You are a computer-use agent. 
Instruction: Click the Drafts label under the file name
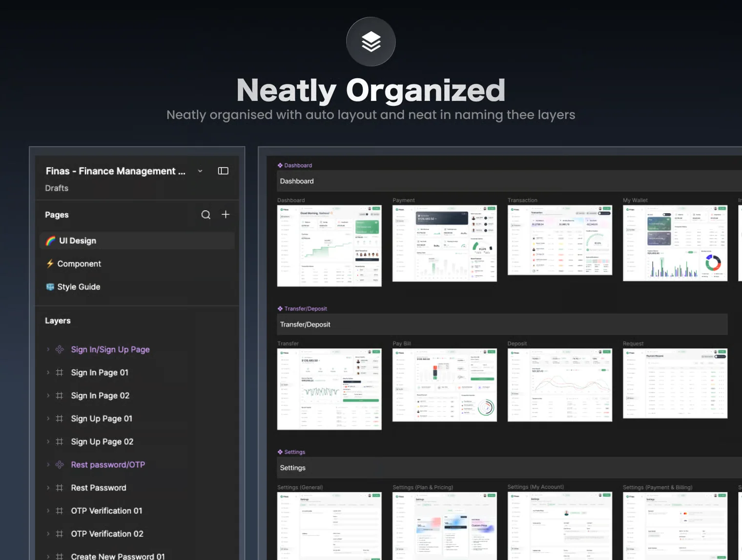57,188
